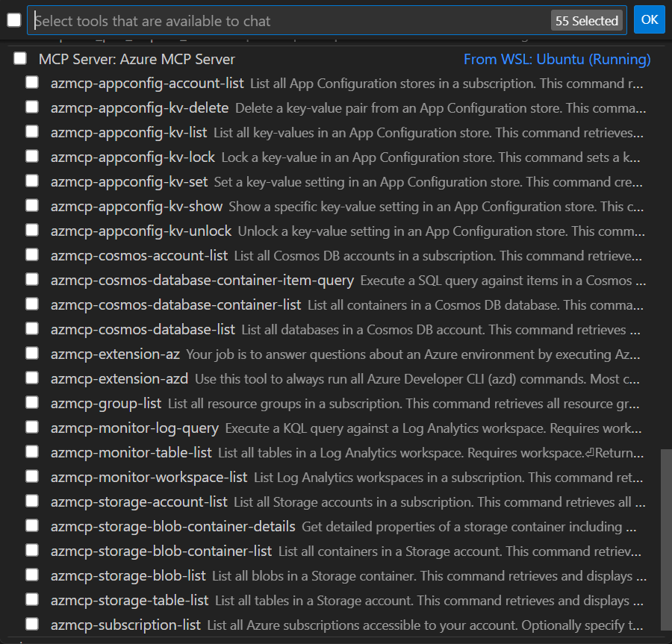Check the azmcp-group-list checkbox

point(32,402)
